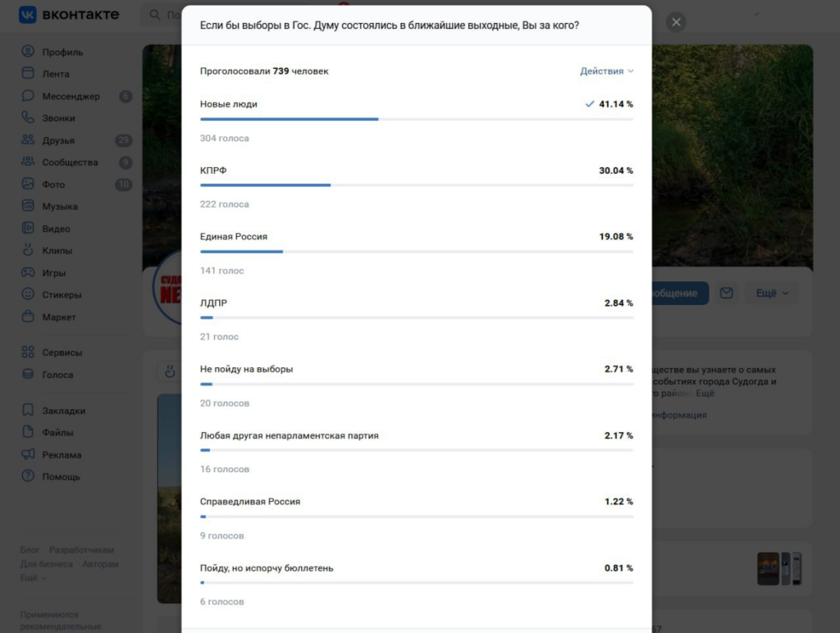
Task: Expand the Действия dropdown in the poll
Action: pyautogui.click(x=606, y=71)
